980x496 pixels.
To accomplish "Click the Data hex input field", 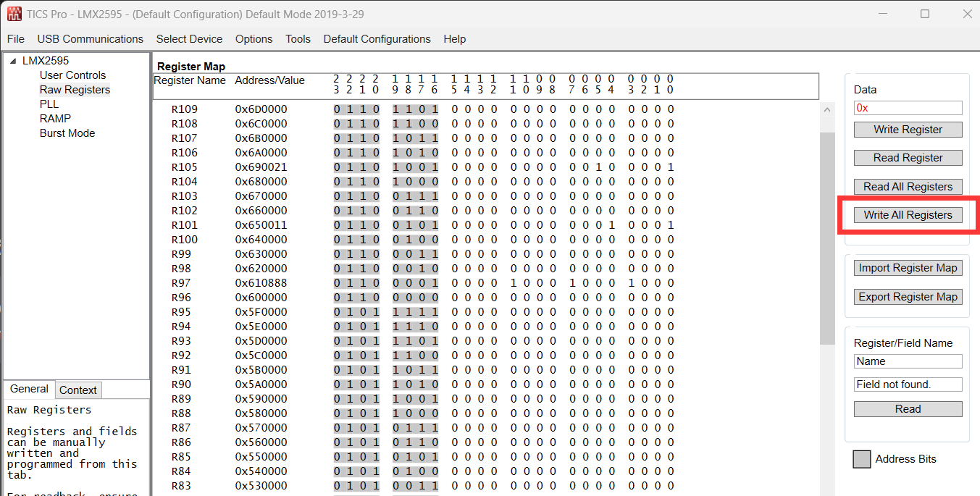I will (908, 108).
